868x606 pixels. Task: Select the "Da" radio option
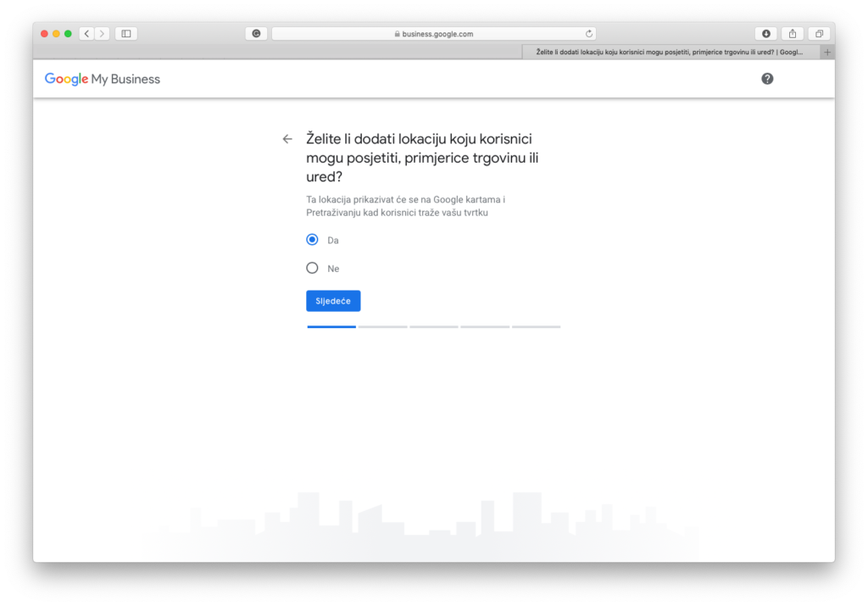312,240
